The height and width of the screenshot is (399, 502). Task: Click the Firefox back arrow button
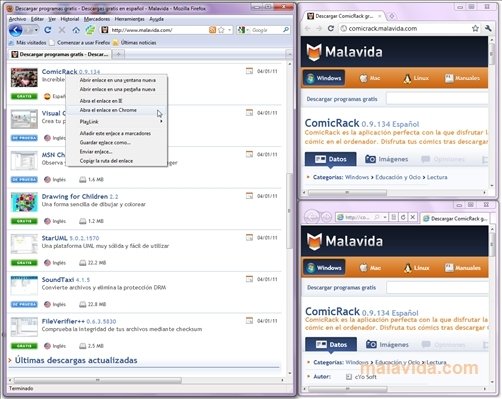click(x=15, y=30)
